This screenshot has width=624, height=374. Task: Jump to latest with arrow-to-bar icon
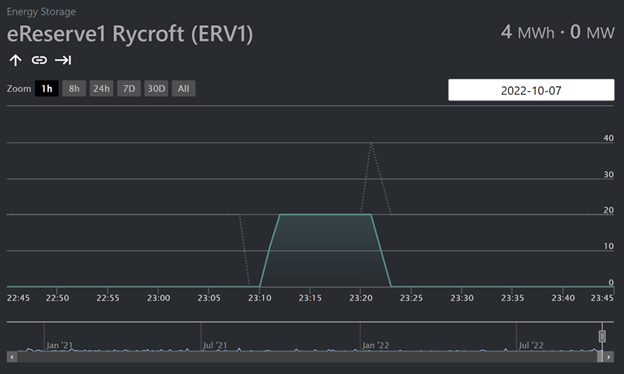point(63,60)
